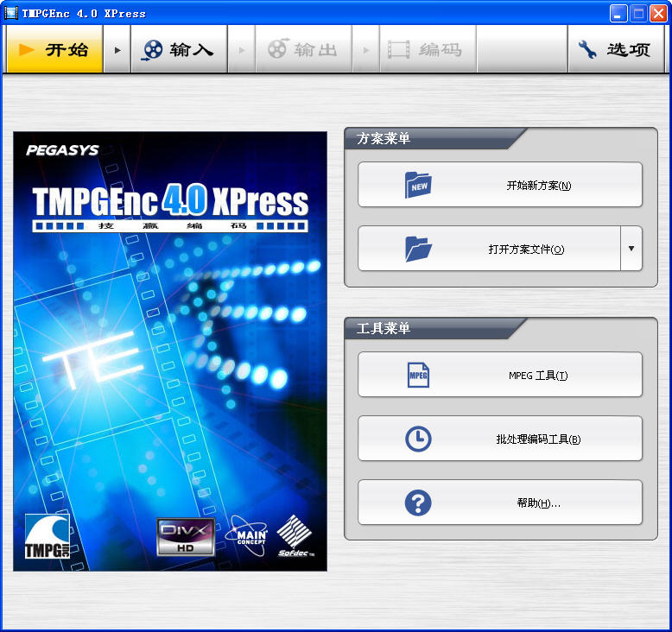Open 帮助(H) help
The width and height of the screenshot is (672, 632).
(x=500, y=502)
